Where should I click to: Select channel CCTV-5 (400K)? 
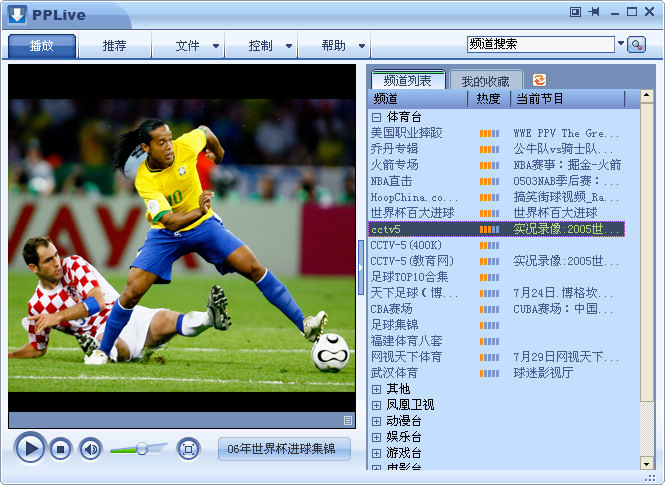click(406, 245)
